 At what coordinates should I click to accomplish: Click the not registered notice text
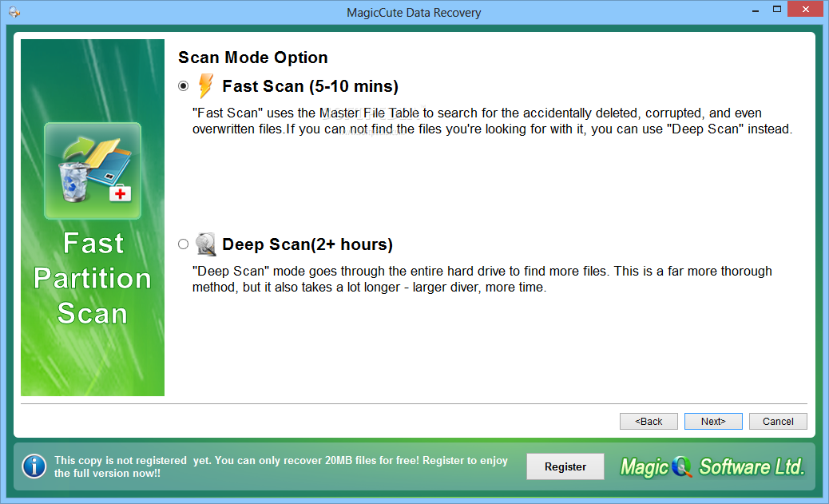point(281,466)
